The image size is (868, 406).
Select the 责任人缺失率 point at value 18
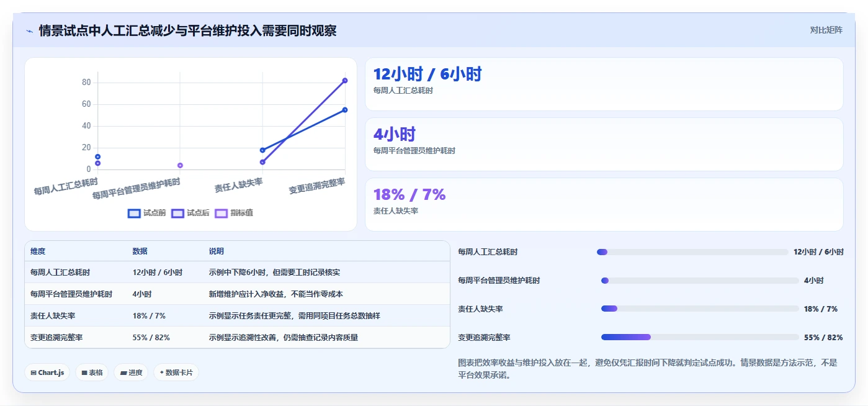tap(262, 150)
